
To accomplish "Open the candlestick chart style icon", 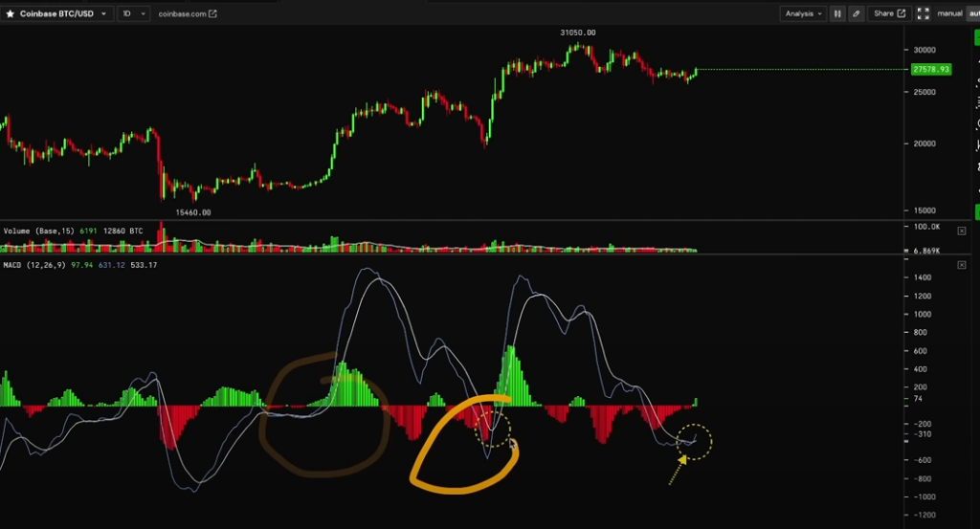I will pos(836,13).
